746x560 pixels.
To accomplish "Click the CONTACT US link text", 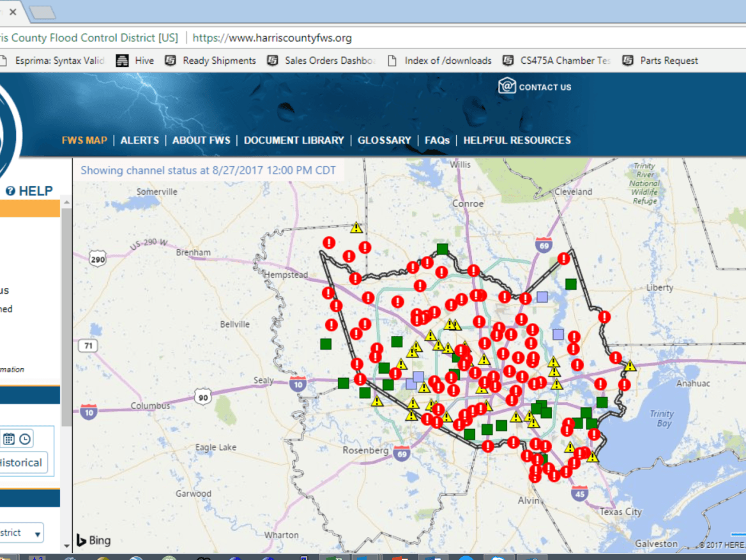I will 545,87.
